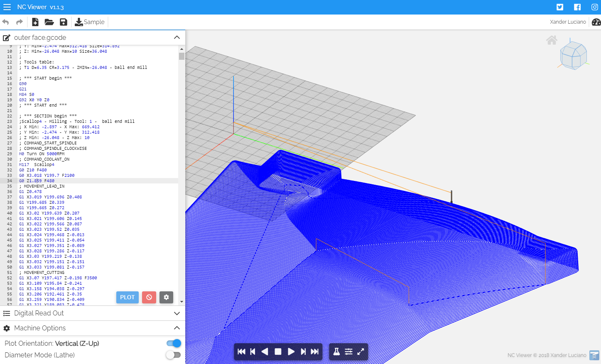Open plot settings gear button
The width and height of the screenshot is (601, 364).
click(166, 297)
